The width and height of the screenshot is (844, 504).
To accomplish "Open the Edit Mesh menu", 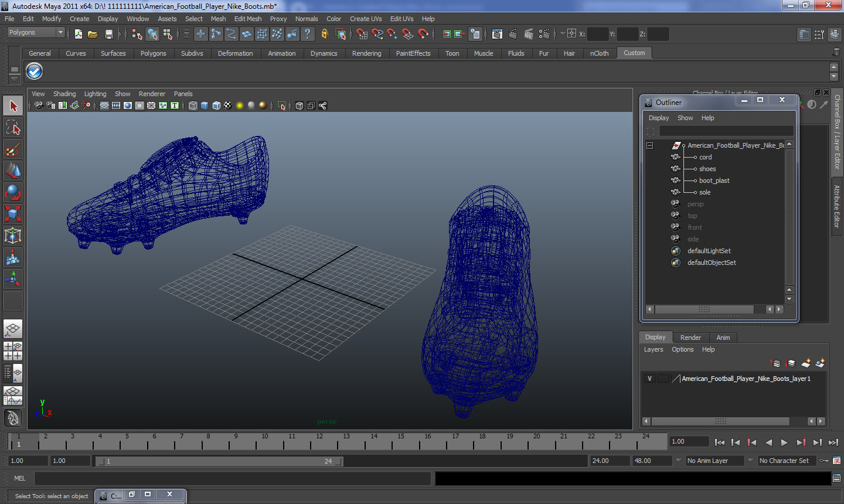I will (x=248, y=19).
